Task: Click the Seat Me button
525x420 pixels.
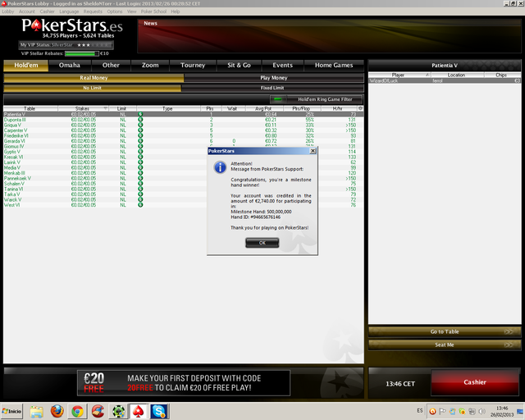Action: point(445,345)
